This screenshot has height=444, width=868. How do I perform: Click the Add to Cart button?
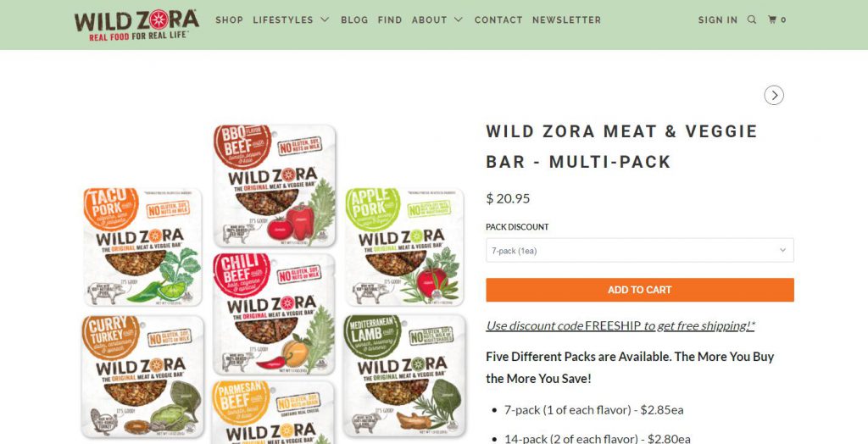coord(639,290)
